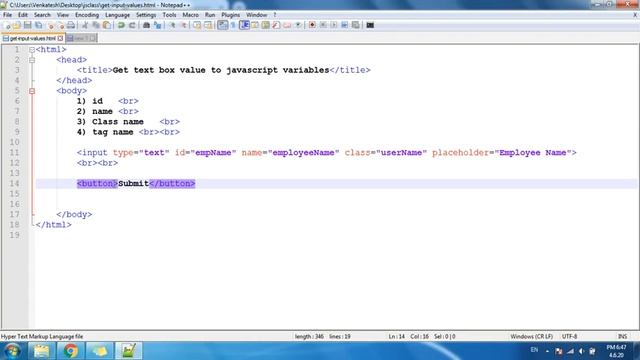Click the closing body tag on line 17

point(74,215)
